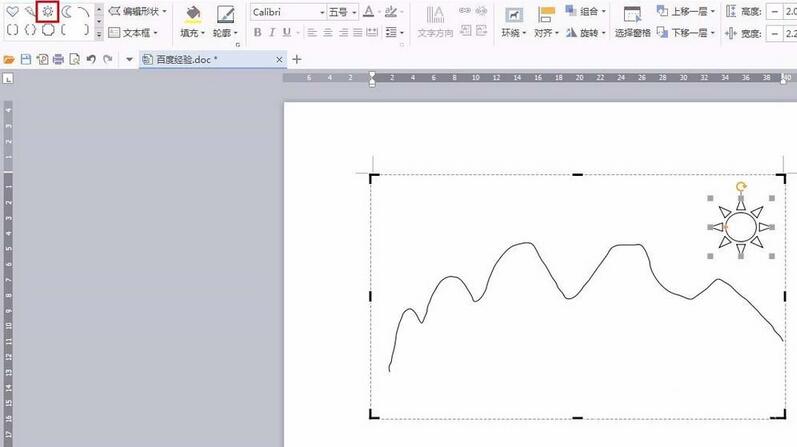The height and width of the screenshot is (447, 797).
Task: Open the Calibri font name dropdown
Action: (322, 12)
